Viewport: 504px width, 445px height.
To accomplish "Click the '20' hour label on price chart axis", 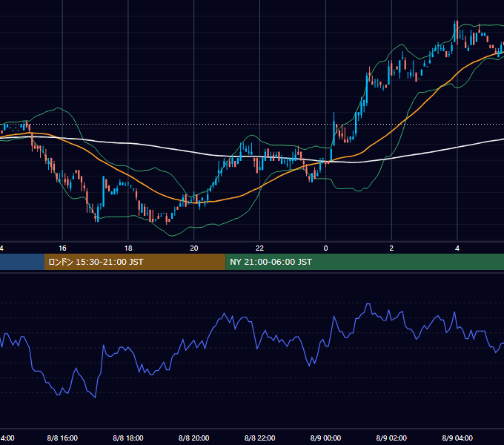I will (x=194, y=248).
